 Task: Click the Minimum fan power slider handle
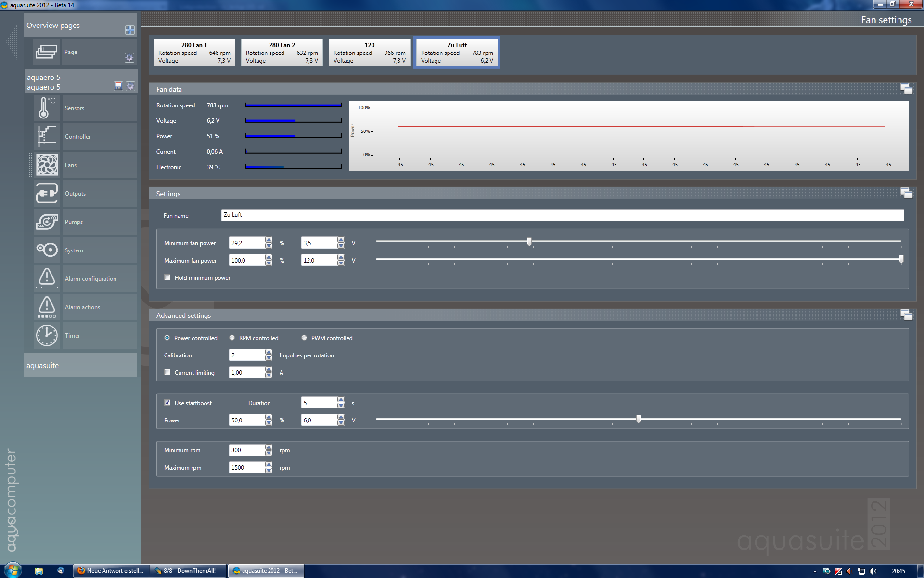pos(529,242)
